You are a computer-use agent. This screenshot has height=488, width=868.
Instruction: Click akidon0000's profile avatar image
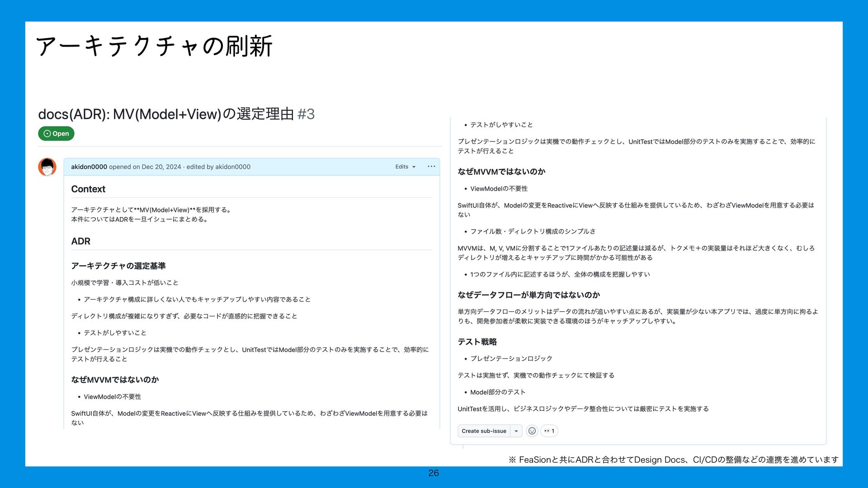pyautogui.click(x=47, y=167)
